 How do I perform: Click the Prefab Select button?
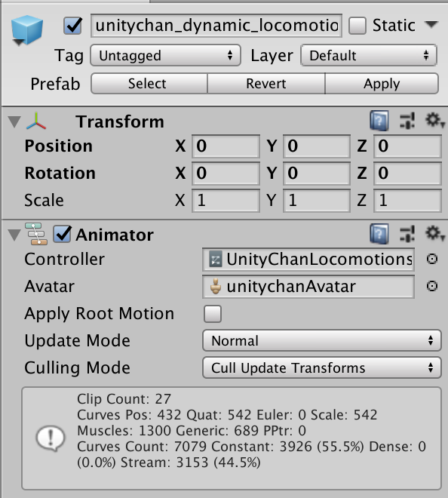tap(149, 84)
